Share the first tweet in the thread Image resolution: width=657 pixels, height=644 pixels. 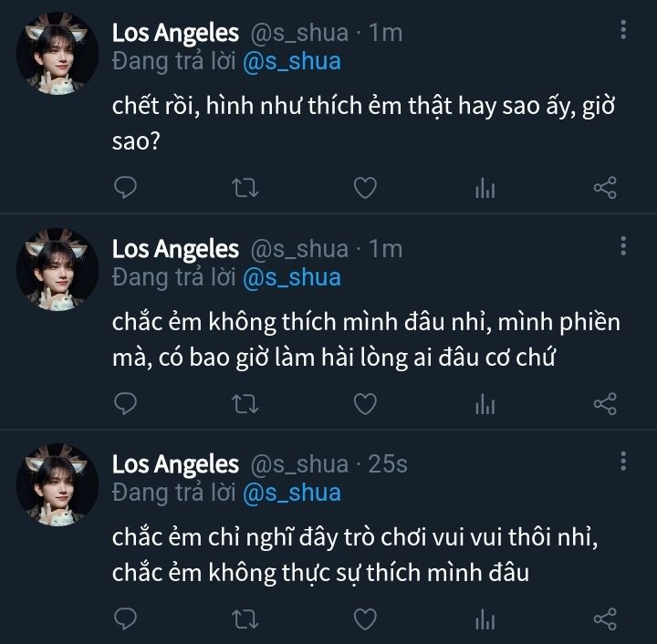tap(605, 188)
